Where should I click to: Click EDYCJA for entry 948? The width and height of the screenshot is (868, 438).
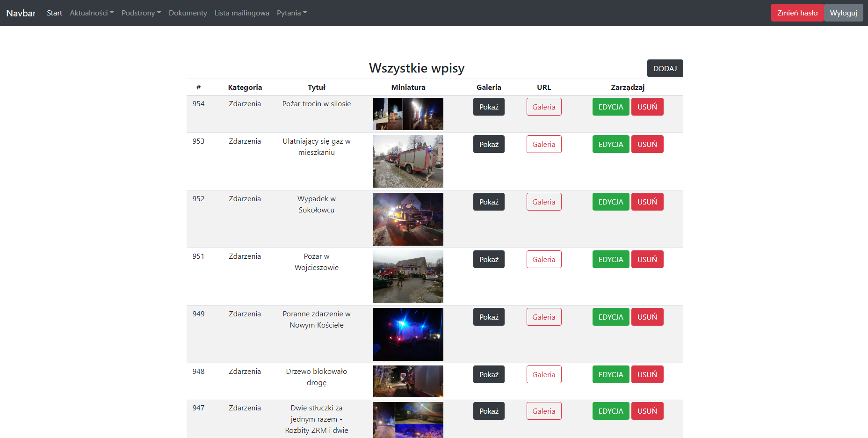point(611,374)
